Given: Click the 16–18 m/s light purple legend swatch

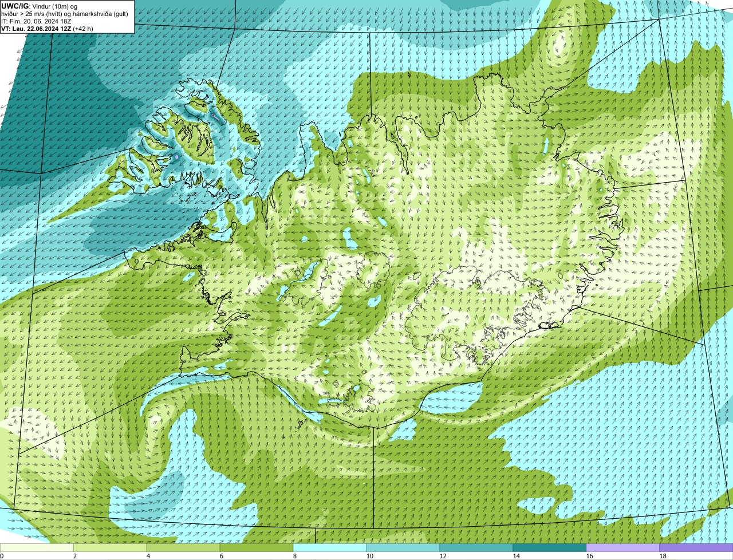Looking at the screenshot, I should coord(623,548).
